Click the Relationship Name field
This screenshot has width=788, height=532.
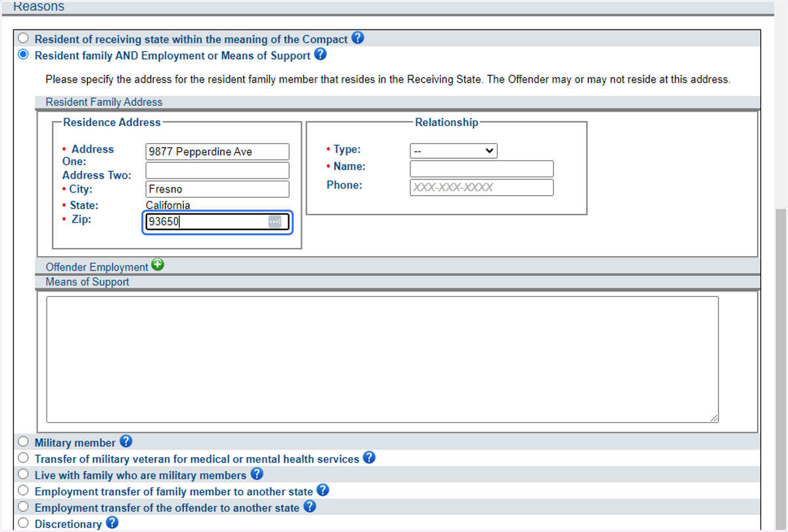tap(482, 169)
